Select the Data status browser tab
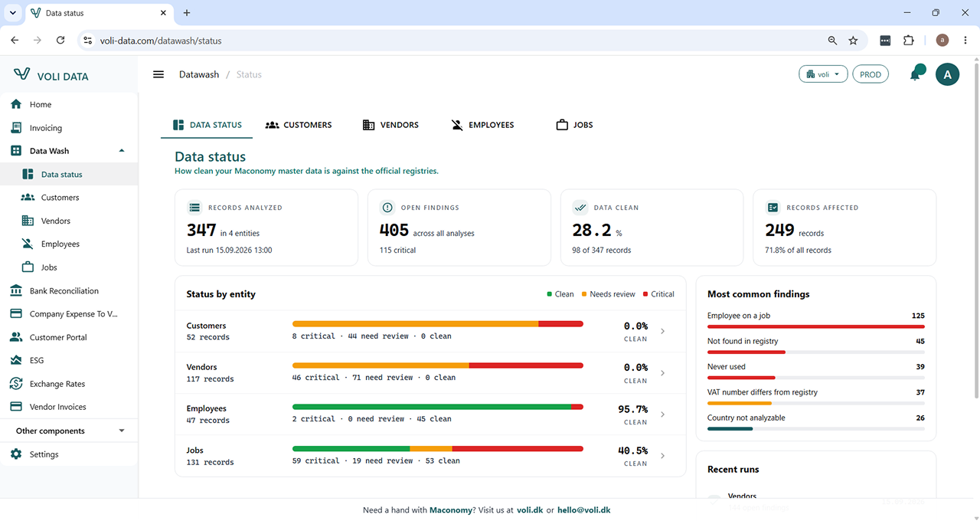 [98, 13]
